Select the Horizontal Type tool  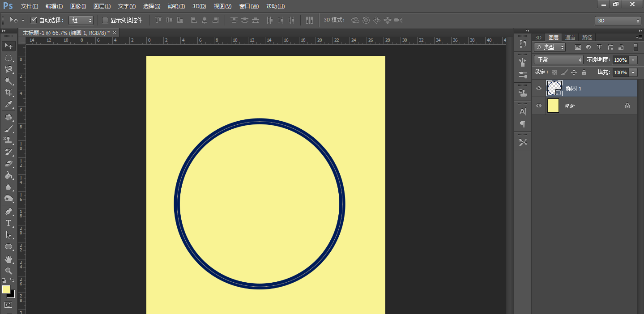(x=9, y=223)
